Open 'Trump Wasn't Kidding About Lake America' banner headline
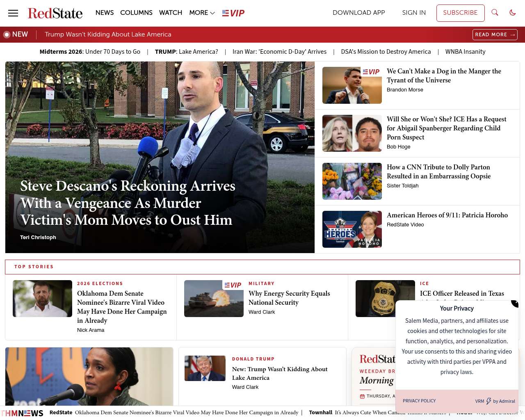The height and width of the screenshot is (420, 525). pos(108,34)
